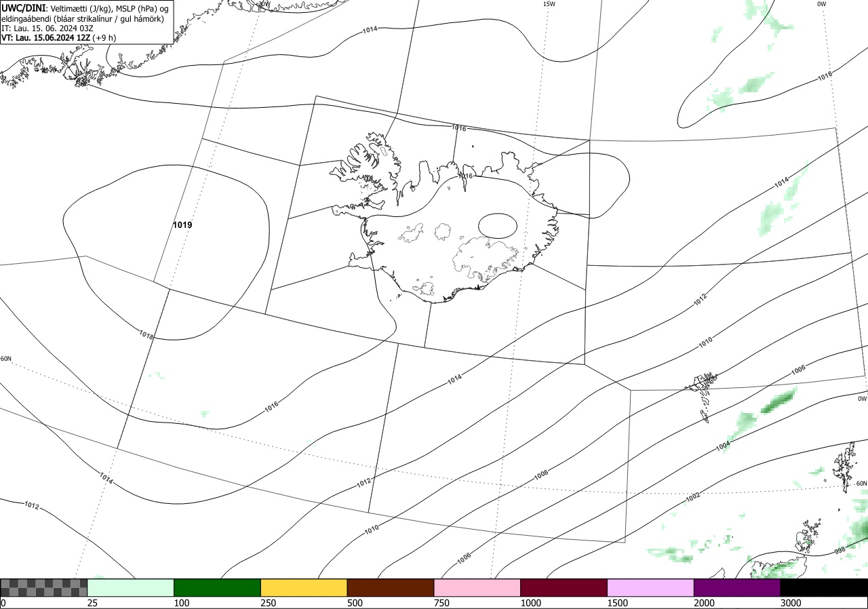This screenshot has height=609, width=868.
Task: Choose the black legend swatch above 3000
Action: (824, 587)
